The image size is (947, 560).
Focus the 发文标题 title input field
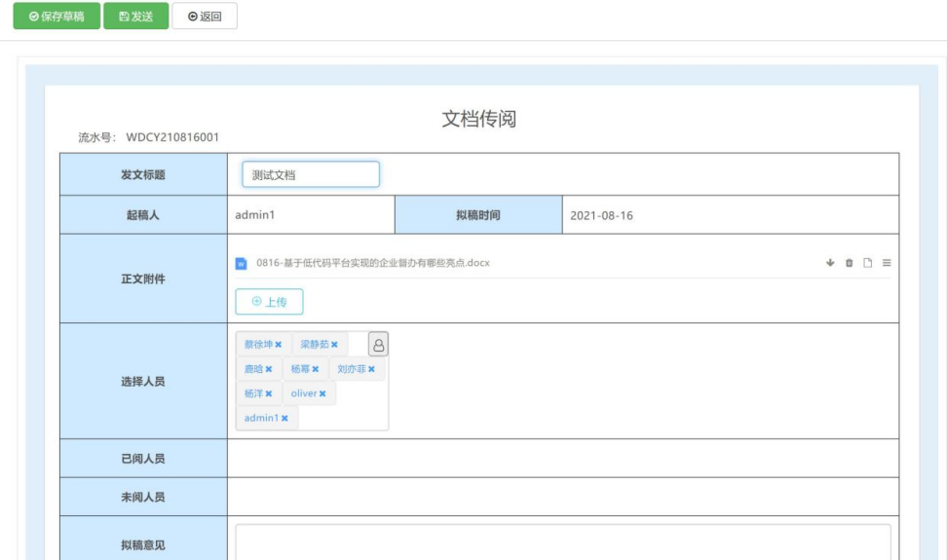(x=310, y=175)
